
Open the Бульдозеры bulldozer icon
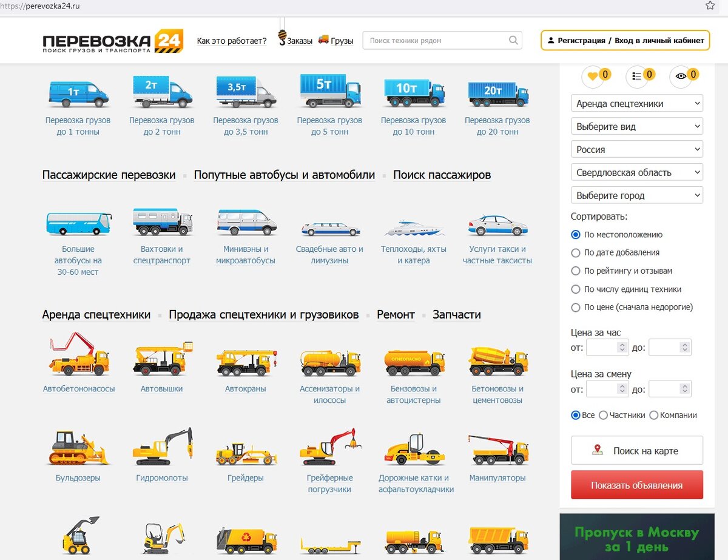point(79,448)
